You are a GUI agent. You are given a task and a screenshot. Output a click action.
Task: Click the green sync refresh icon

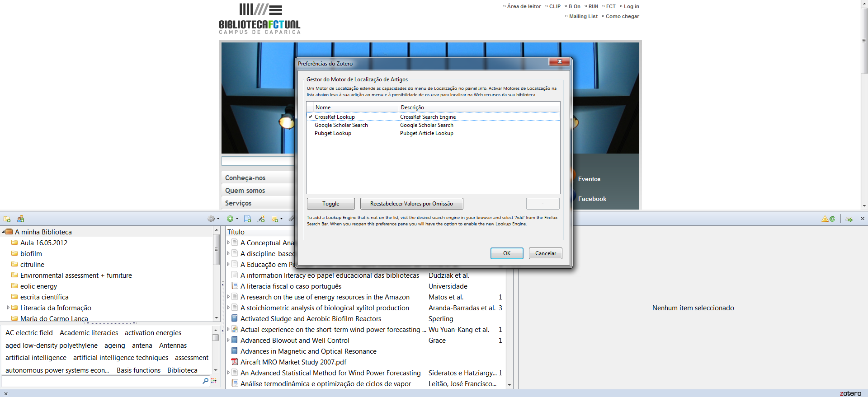tap(832, 219)
